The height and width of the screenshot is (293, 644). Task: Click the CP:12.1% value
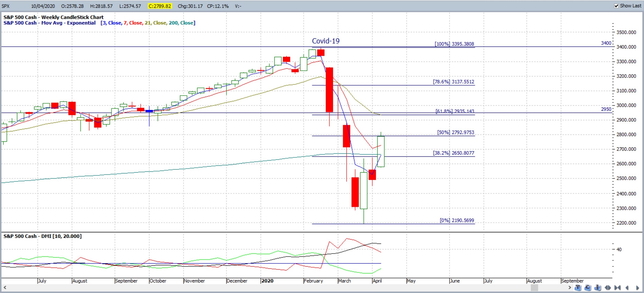click(218, 6)
